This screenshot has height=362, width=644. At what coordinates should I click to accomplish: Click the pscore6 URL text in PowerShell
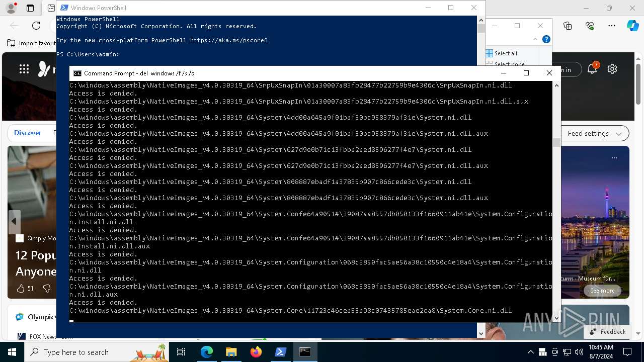coord(228,40)
